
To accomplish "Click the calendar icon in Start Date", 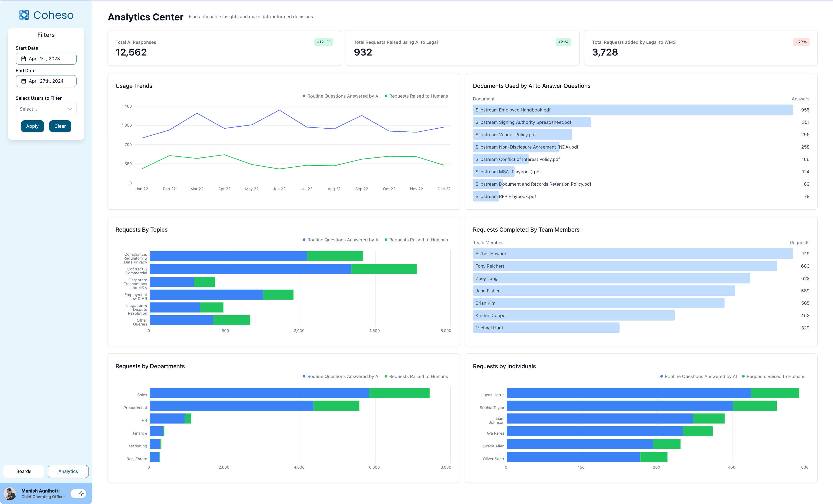I will tap(24, 59).
